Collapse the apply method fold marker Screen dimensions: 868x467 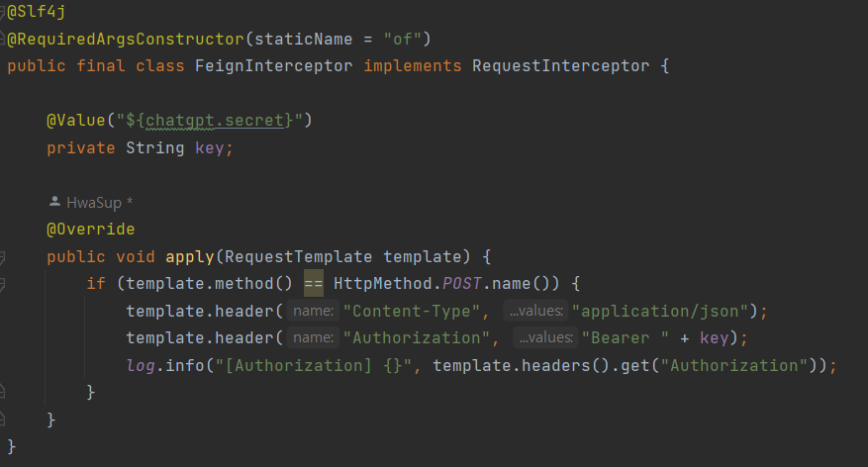pos(2,257)
